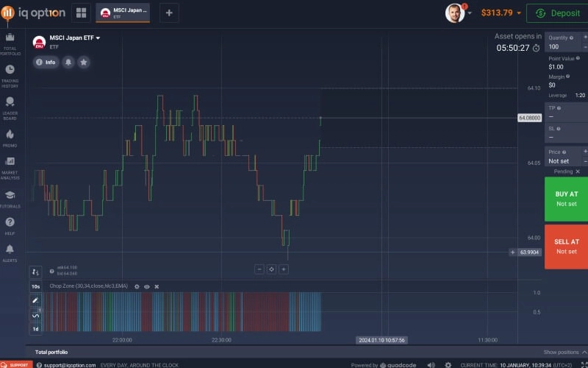Click the Deposit button

coord(557,13)
